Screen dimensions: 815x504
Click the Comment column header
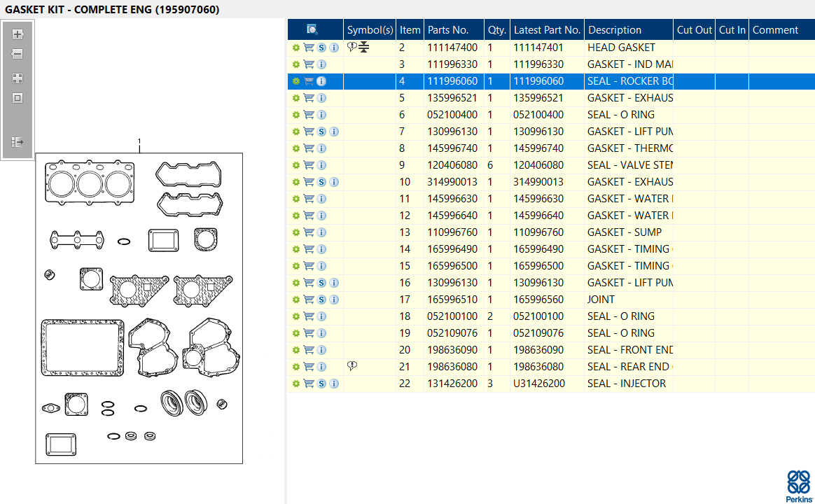pos(782,29)
